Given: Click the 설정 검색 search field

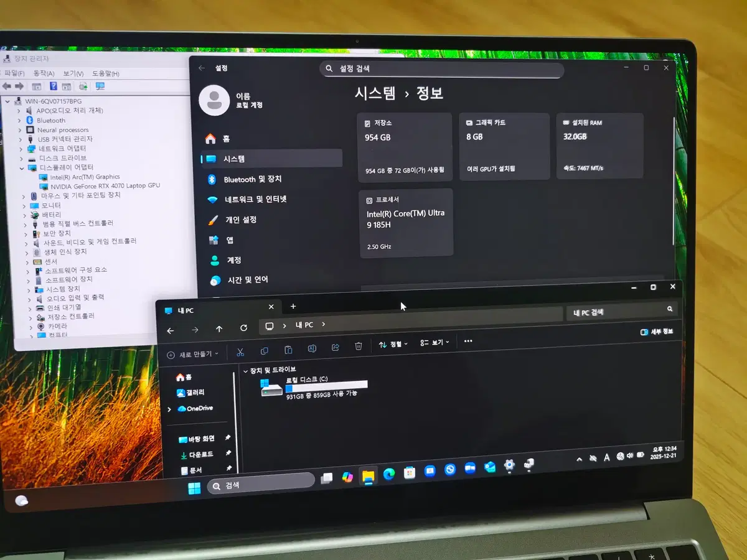Looking at the screenshot, I should pos(442,68).
